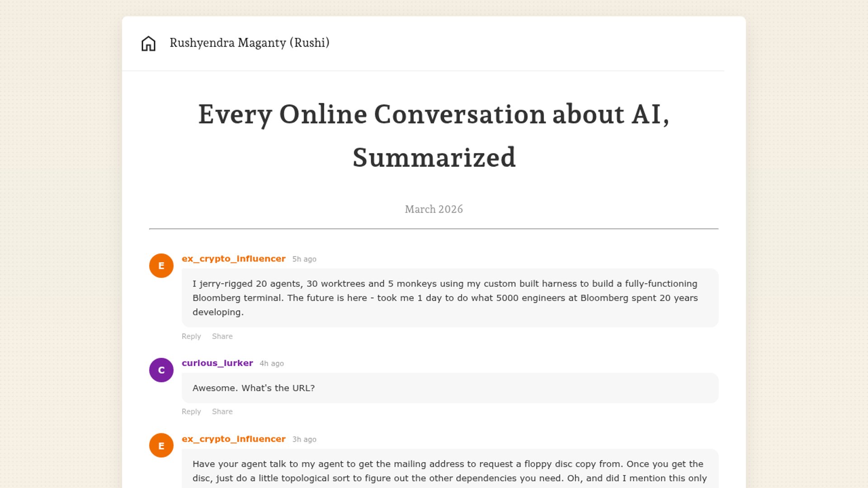Click the 4h ago timestamp

271,364
